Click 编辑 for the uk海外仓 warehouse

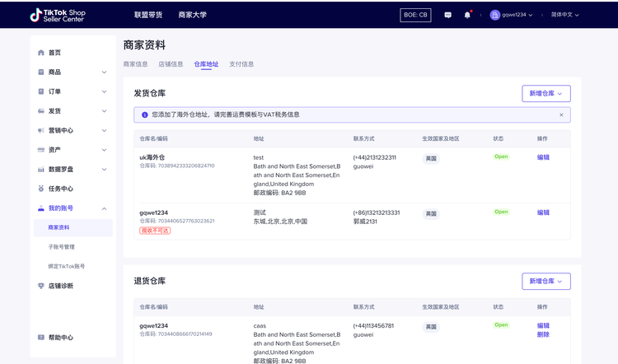pos(543,157)
